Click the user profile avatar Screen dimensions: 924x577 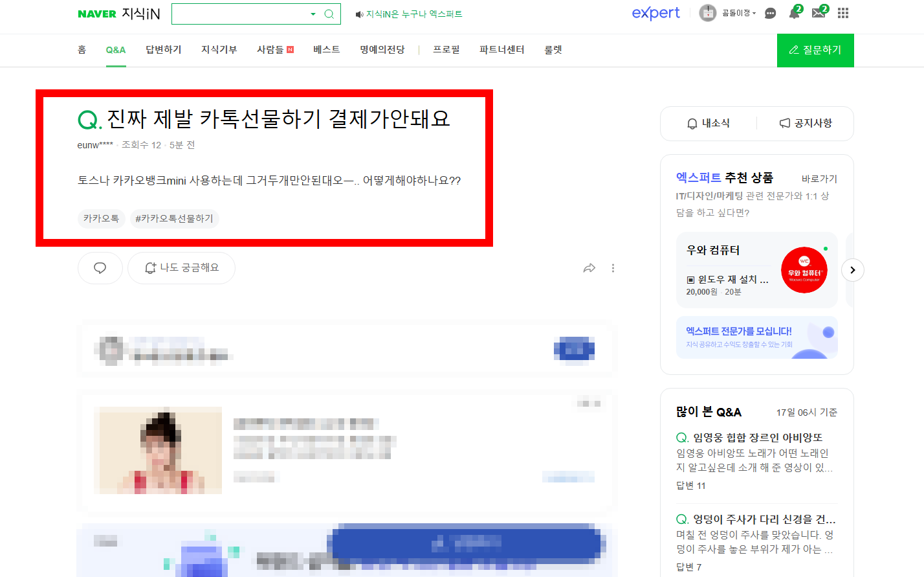pos(708,13)
